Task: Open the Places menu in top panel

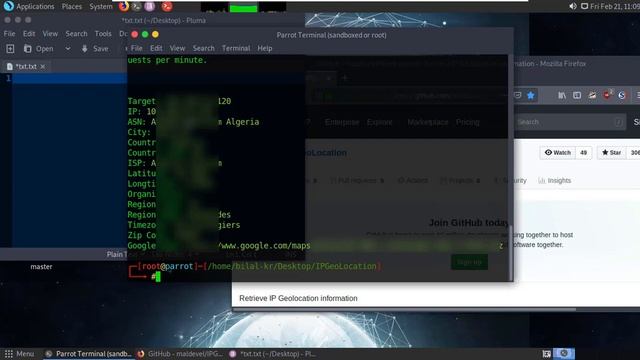Action: click(72, 7)
